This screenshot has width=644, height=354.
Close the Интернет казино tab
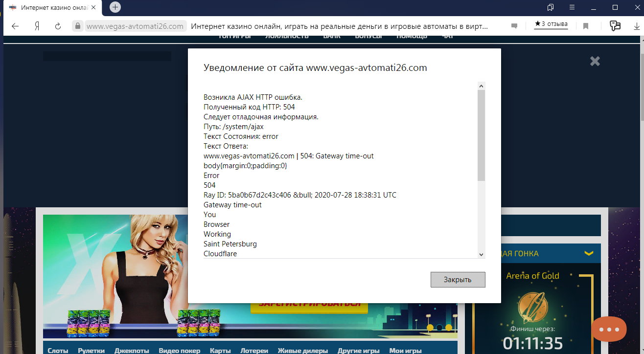93,7
